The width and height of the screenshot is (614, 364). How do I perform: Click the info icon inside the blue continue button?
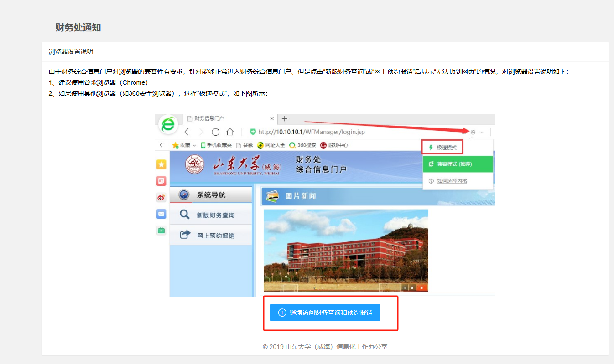point(282,313)
